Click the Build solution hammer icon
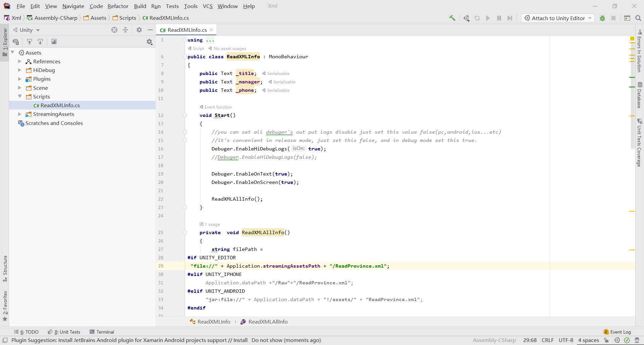Viewport: 644px width, 345px height. tap(452, 18)
